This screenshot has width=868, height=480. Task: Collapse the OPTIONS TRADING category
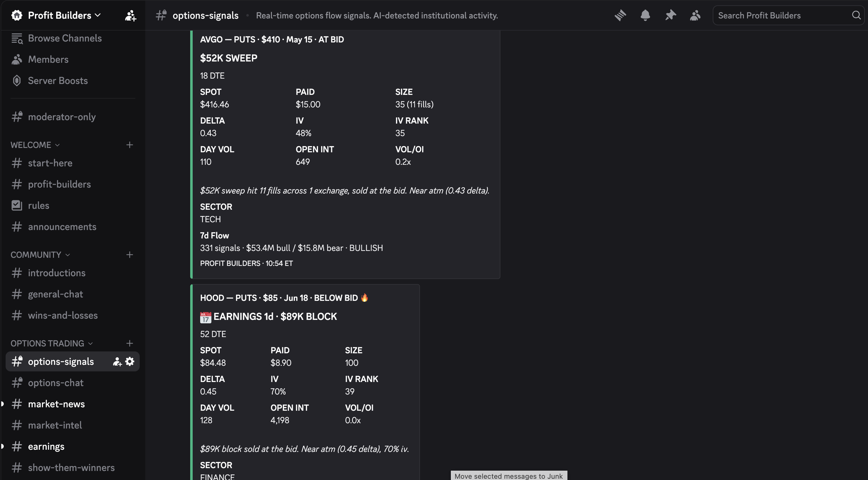click(51, 343)
